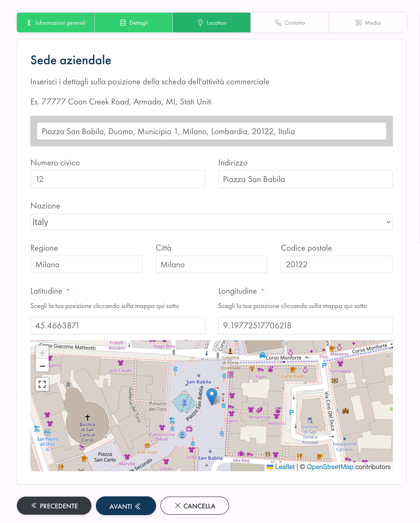Click the X icon on CANCELLA
This screenshot has width=420, height=523.
[178, 505]
